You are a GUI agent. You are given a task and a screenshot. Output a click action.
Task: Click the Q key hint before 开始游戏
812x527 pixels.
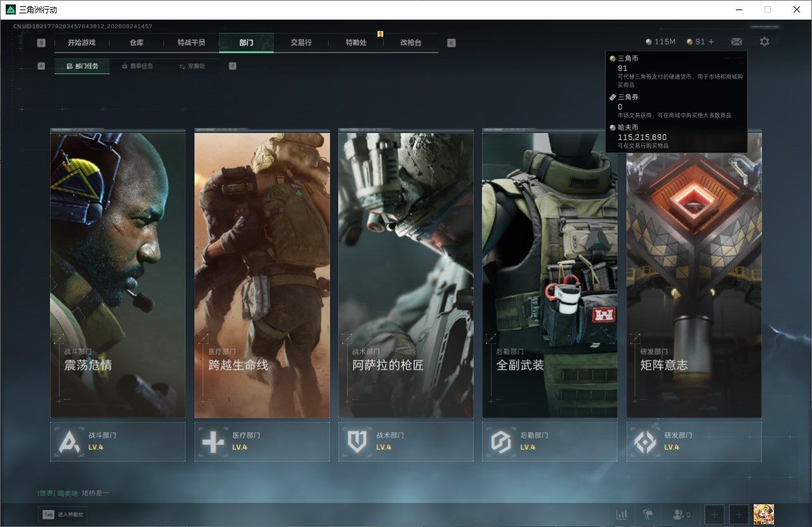point(41,43)
